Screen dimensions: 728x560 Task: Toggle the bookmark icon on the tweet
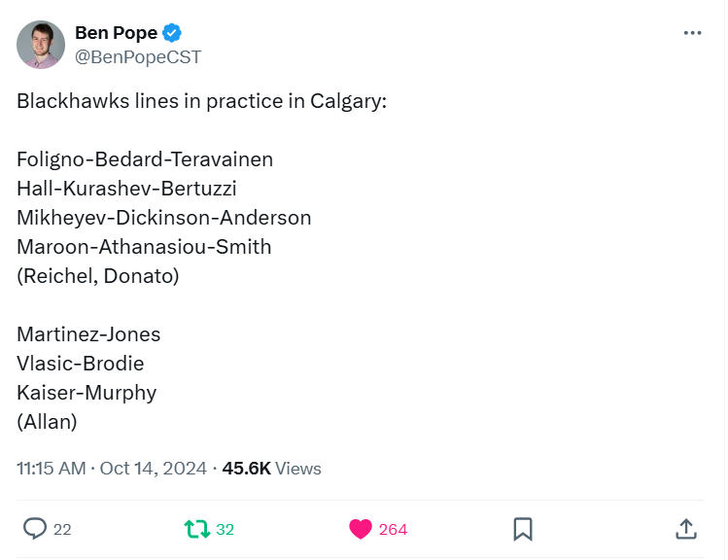523,529
